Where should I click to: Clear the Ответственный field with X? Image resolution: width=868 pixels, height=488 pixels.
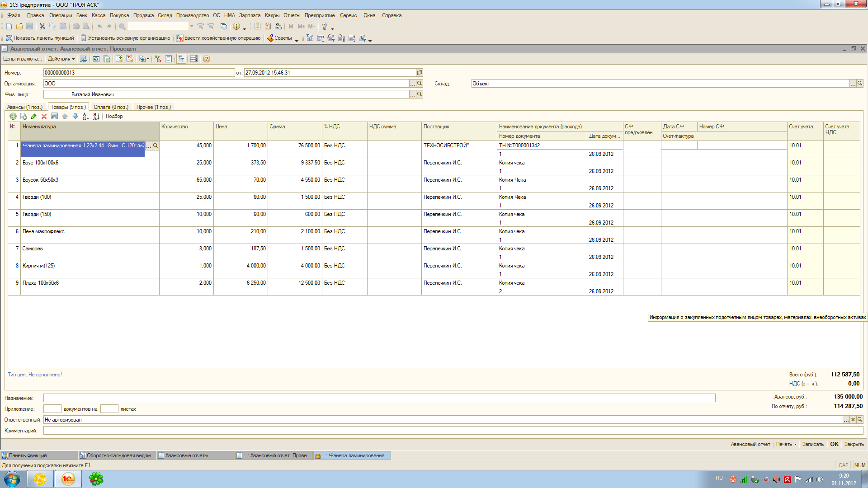point(853,420)
